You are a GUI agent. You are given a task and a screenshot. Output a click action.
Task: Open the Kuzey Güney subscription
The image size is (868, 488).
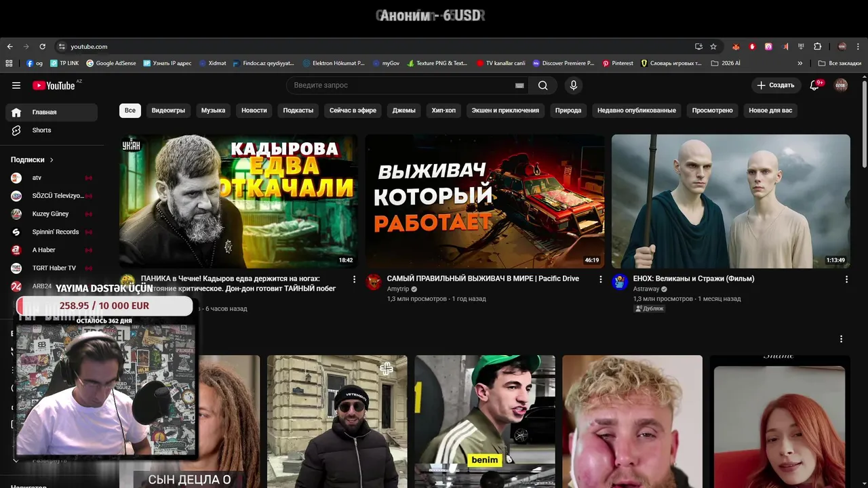52,214
